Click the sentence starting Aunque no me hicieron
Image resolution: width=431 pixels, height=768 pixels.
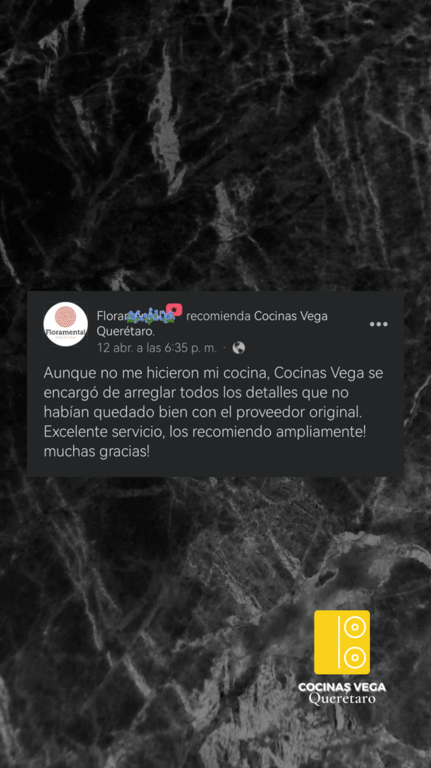point(214,393)
